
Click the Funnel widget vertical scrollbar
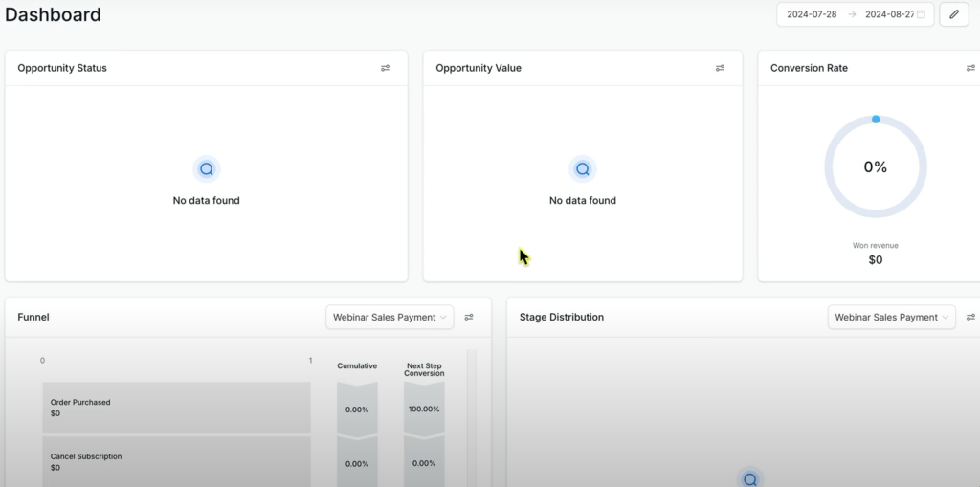[x=472, y=417]
